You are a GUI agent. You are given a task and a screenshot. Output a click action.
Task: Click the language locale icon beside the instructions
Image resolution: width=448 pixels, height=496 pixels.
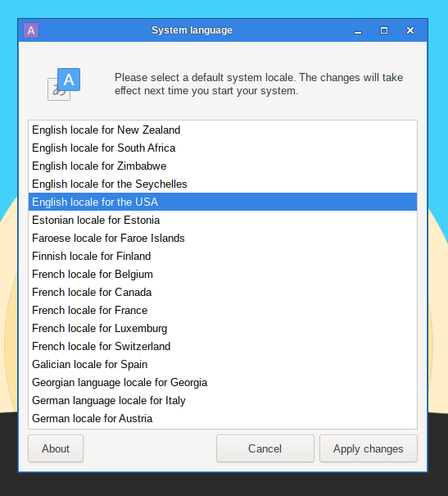click(64, 84)
